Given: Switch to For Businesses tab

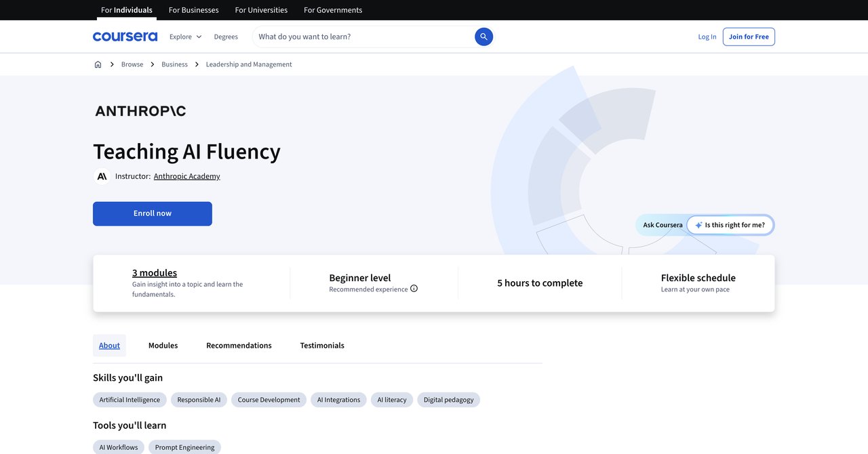Looking at the screenshot, I should pyautogui.click(x=193, y=10).
